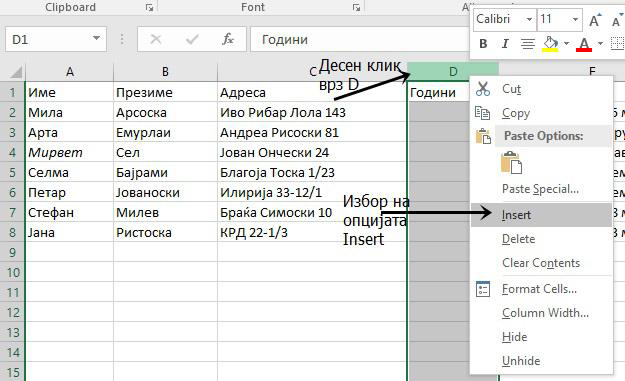
Task: Click the center align icon in mini toolbar
Action: (528, 43)
